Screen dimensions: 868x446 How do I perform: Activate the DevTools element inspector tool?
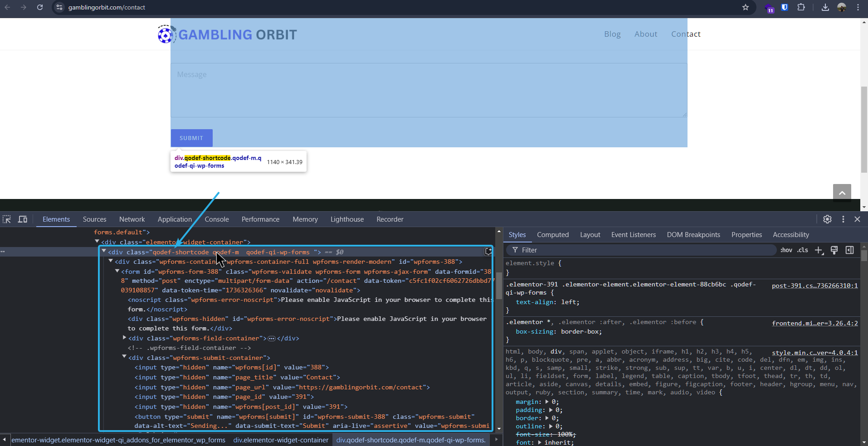7,219
